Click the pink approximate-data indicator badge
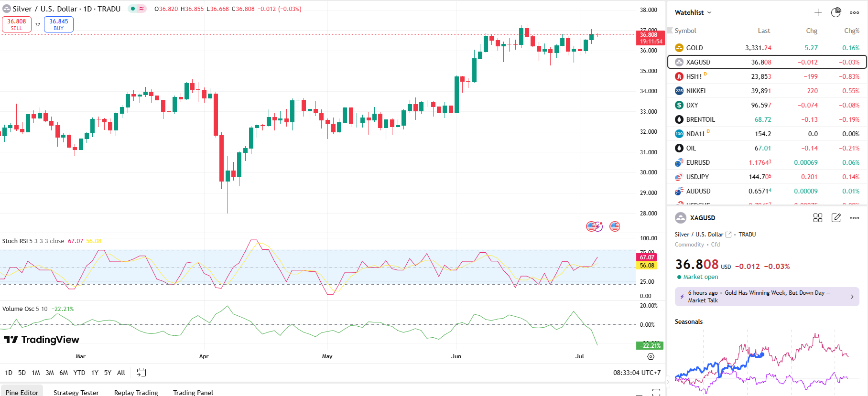 pos(141,9)
